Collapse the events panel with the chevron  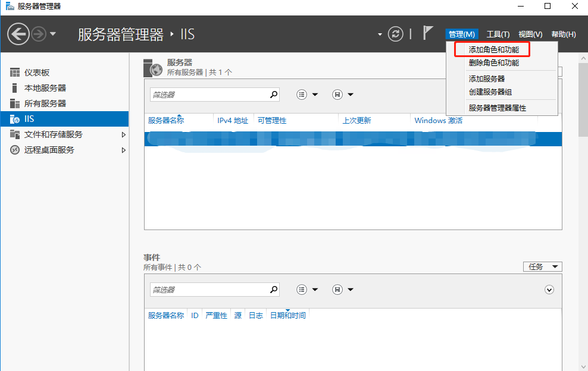coord(549,290)
